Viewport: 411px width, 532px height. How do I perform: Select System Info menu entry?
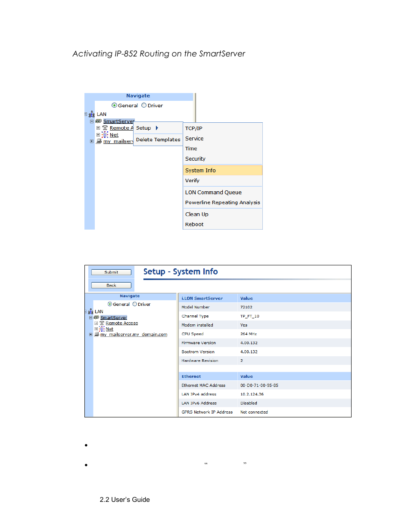(x=223, y=171)
